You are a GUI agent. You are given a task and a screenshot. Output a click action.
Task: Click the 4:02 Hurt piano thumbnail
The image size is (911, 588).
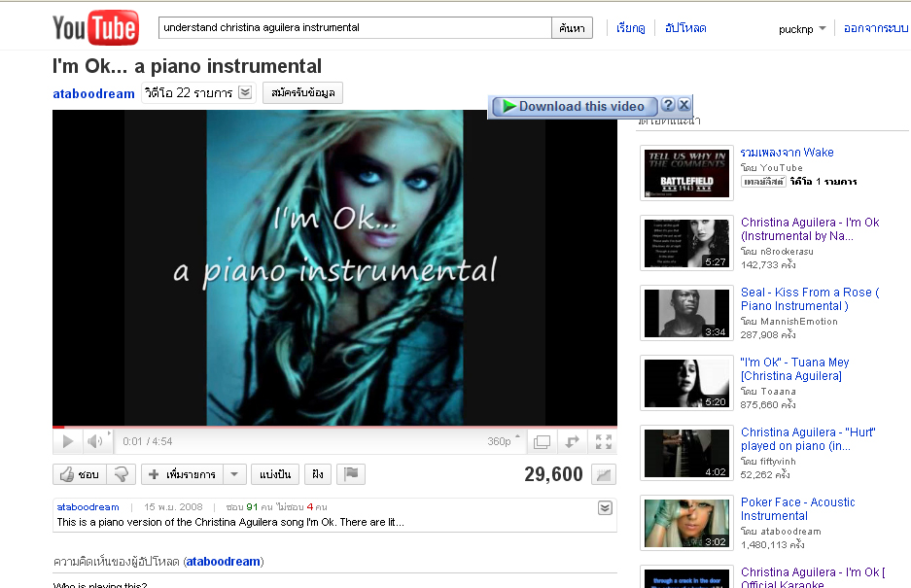click(686, 453)
